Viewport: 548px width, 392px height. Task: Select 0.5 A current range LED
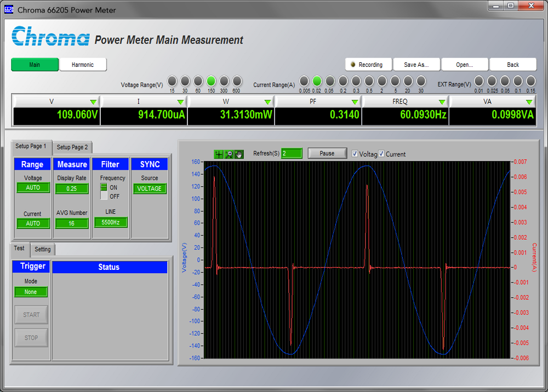369,81
